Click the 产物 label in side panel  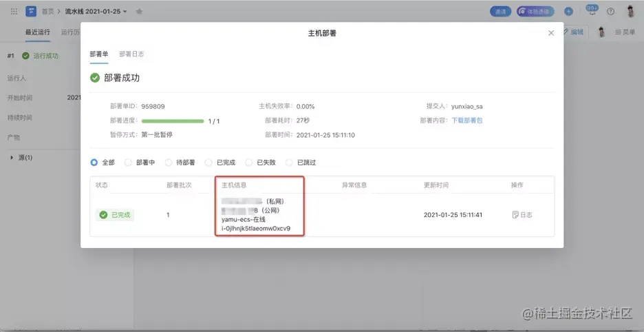click(14, 137)
